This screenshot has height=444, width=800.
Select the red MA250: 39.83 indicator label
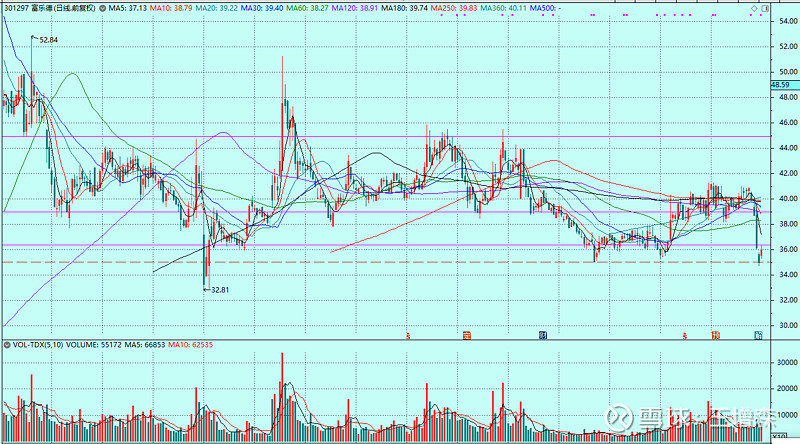(x=454, y=9)
